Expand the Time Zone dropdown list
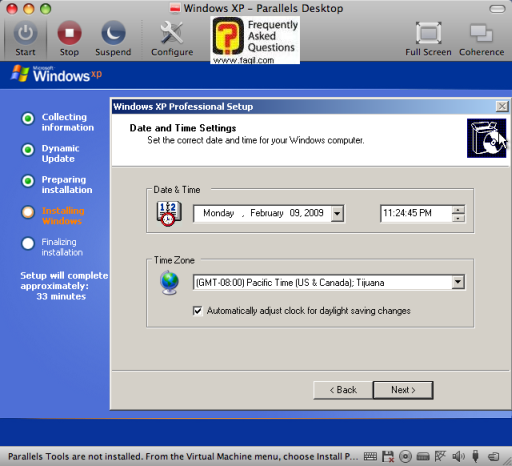The width and height of the screenshot is (512, 466). (x=458, y=282)
